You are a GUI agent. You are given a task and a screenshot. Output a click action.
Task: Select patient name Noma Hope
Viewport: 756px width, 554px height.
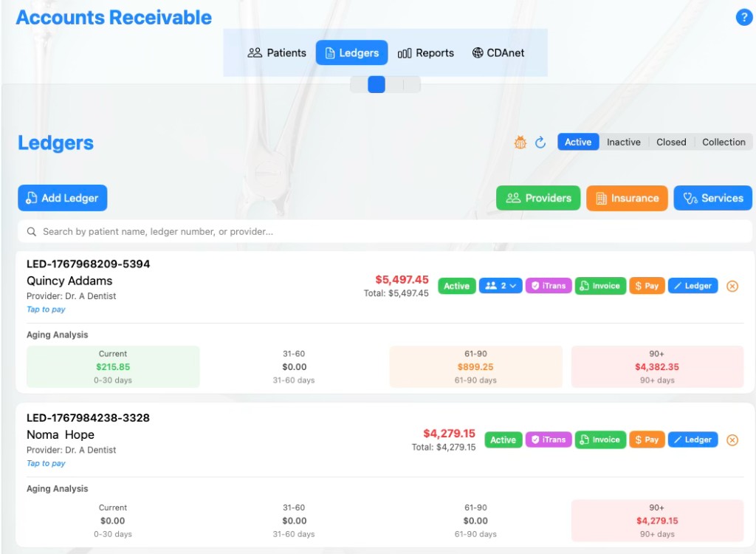pyautogui.click(x=61, y=435)
